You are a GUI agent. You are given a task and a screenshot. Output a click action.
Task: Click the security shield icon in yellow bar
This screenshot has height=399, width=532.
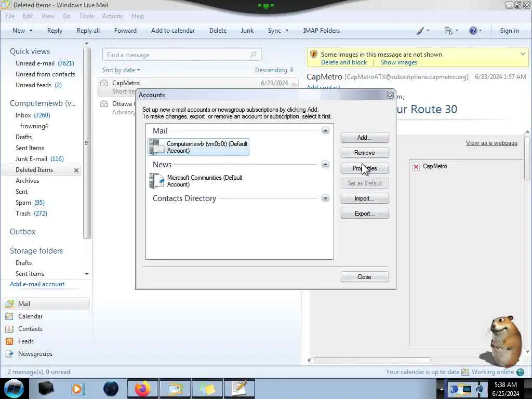point(313,54)
